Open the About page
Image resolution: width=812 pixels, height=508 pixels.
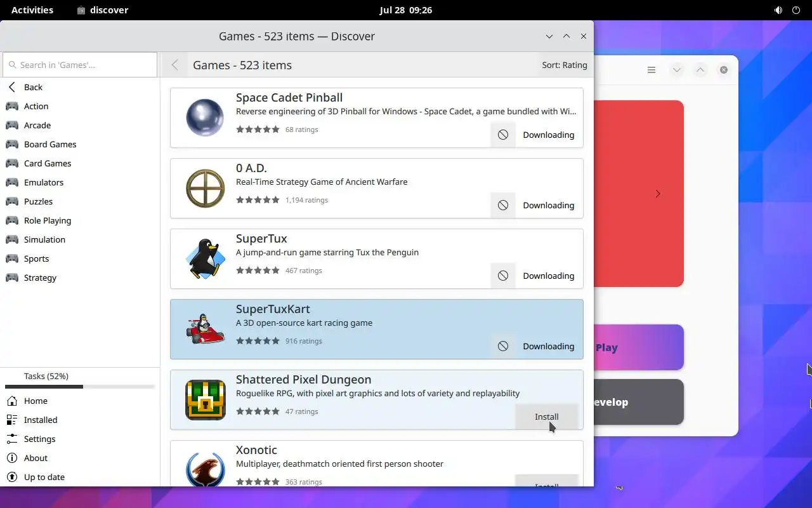[80, 458]
